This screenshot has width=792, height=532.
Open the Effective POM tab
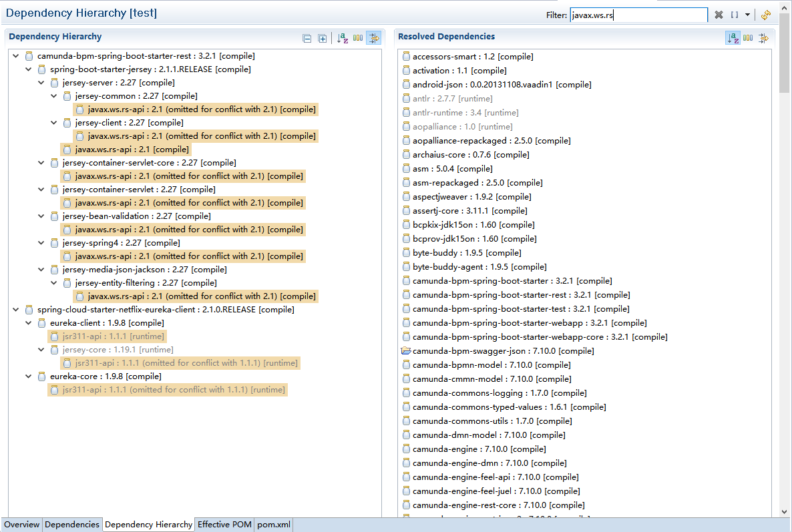[x=224, y=525]
